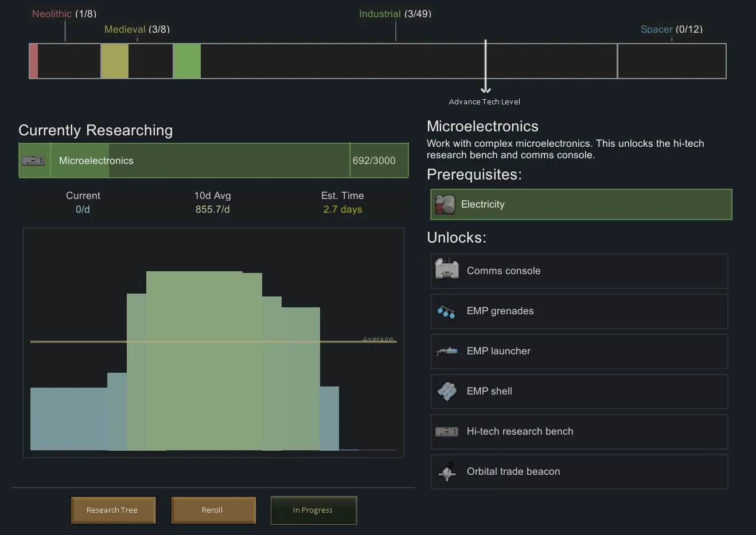Viewport: 756px width, 535px height.
Task: Click the Advance Tech Level marker
Action: [485, 101]
